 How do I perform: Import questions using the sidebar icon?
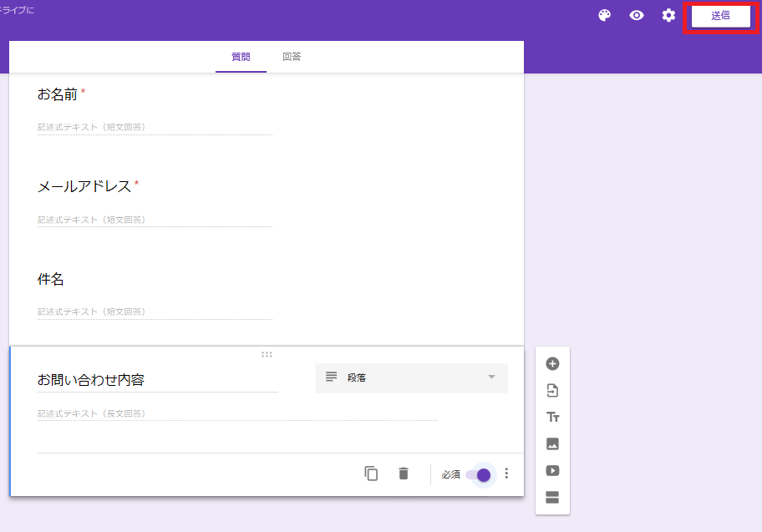click(x=552, y=390)
